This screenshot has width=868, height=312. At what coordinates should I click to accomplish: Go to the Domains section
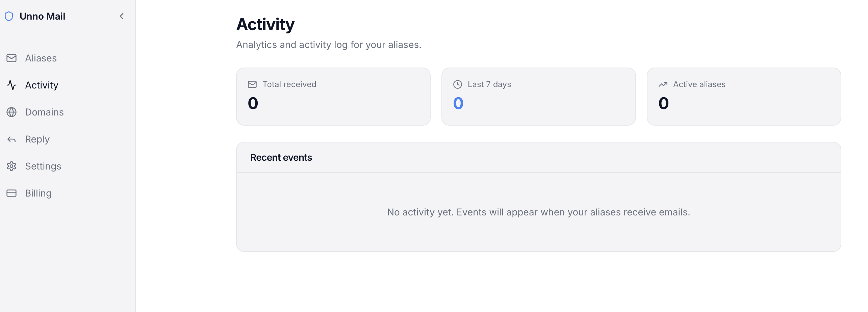44,112
